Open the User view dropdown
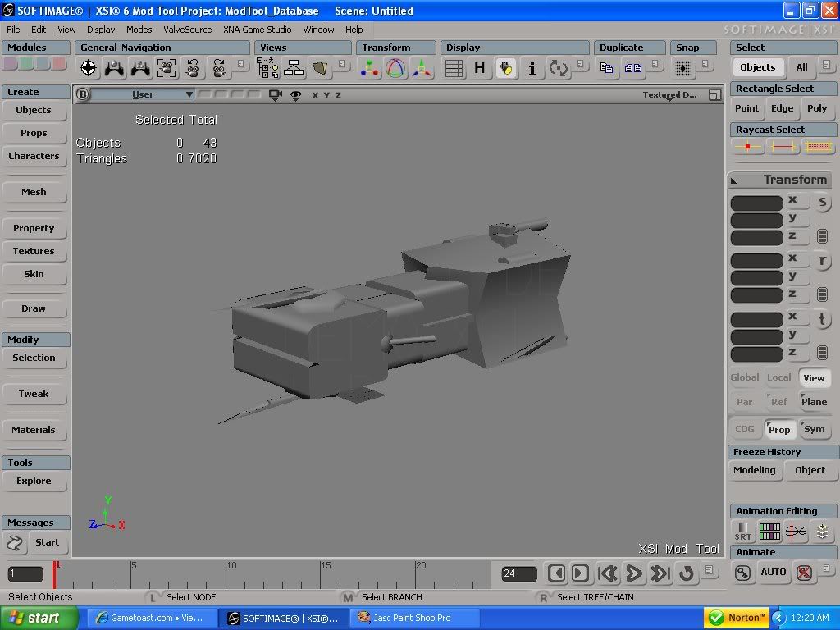Image resolution: width=840 pixels, height=630 pixels. pyautogui.click(x=143, y=94)
